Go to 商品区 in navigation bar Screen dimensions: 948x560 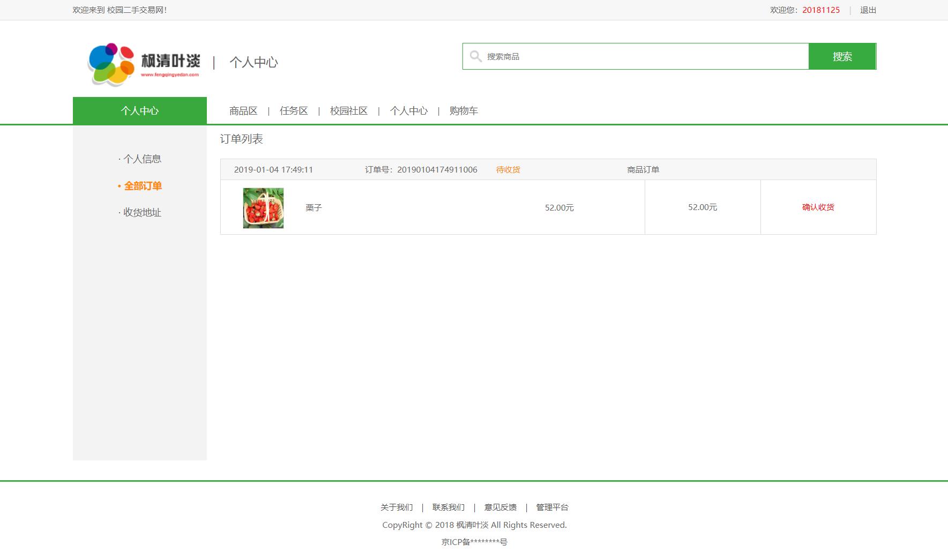pyautogui.click(x=243, y=111)
